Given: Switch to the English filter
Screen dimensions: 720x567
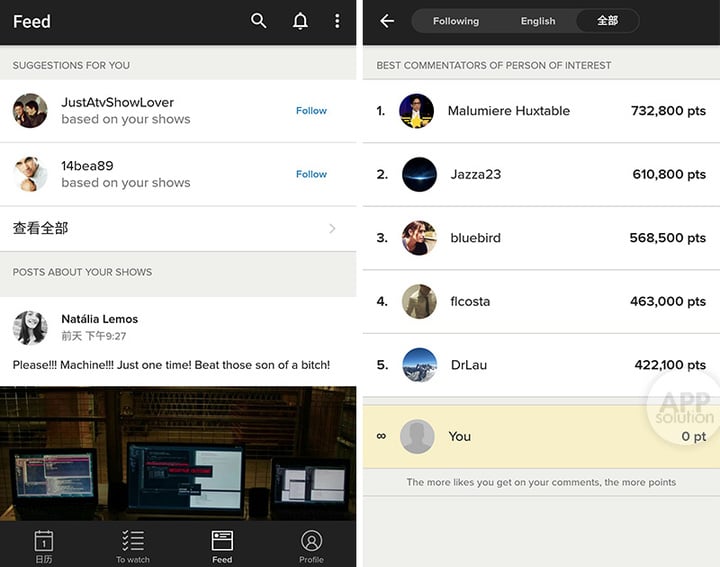Looking at the screenshot, I should coord(538,21).
